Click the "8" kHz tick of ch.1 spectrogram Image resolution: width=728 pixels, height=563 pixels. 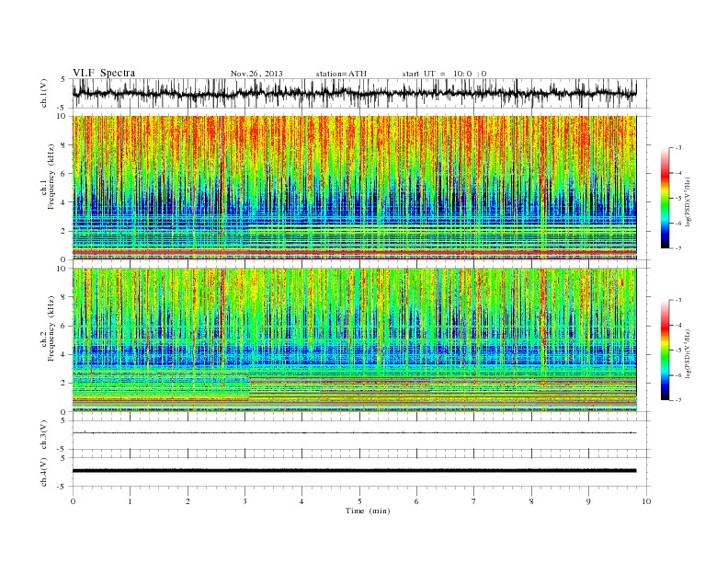pyautogui.click(x=63, y=145)
